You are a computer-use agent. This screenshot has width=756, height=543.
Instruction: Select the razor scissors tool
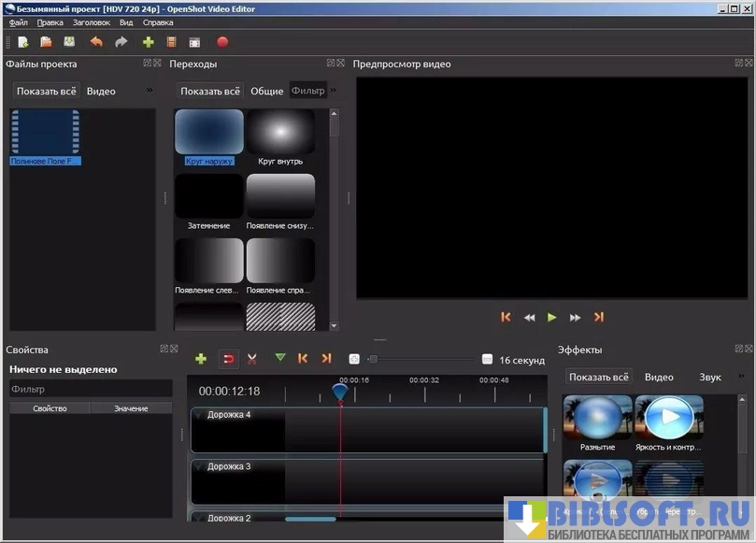pos(251,359)
